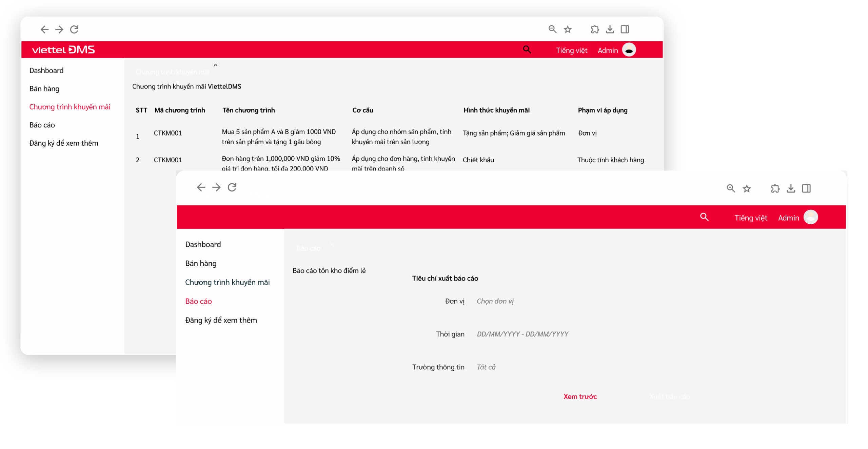Open Dashboard in top window sidebar
Viewport: 868px width, 449px height.
(46, 70)
